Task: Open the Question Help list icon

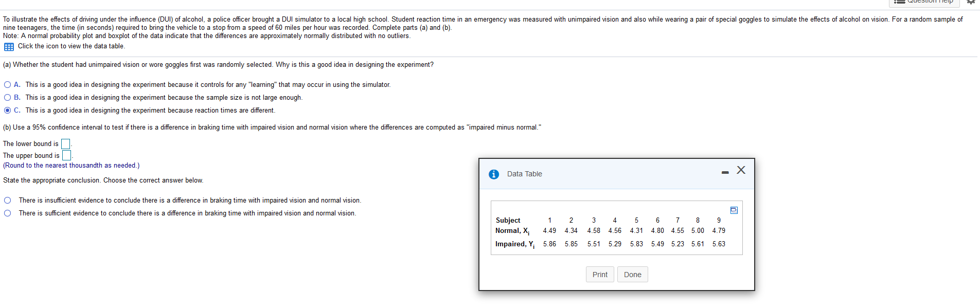Action: (x=900, y=3)
